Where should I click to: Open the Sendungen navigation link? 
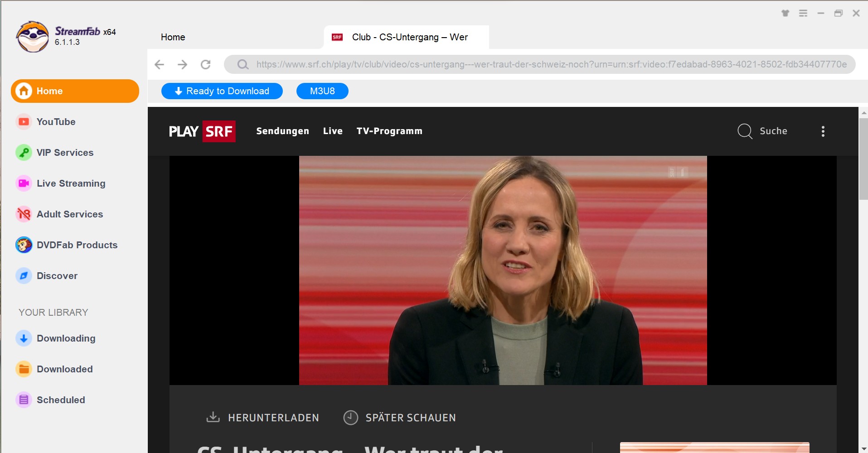282,131
